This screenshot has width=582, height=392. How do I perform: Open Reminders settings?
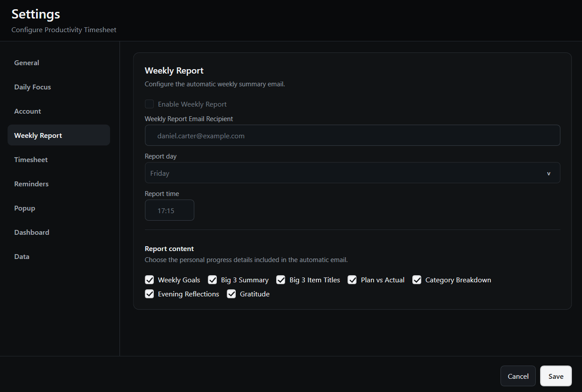coord(59,184)
